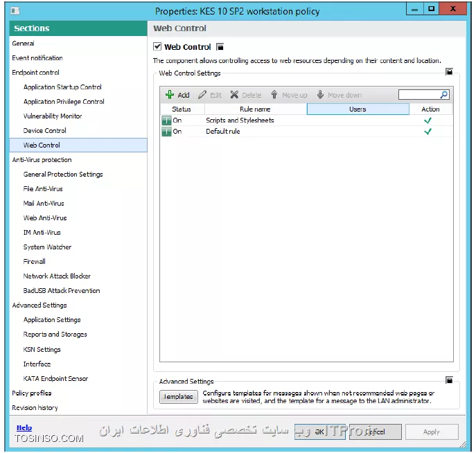Open the Templates button
476x453 pixels.
pos(179,397)
